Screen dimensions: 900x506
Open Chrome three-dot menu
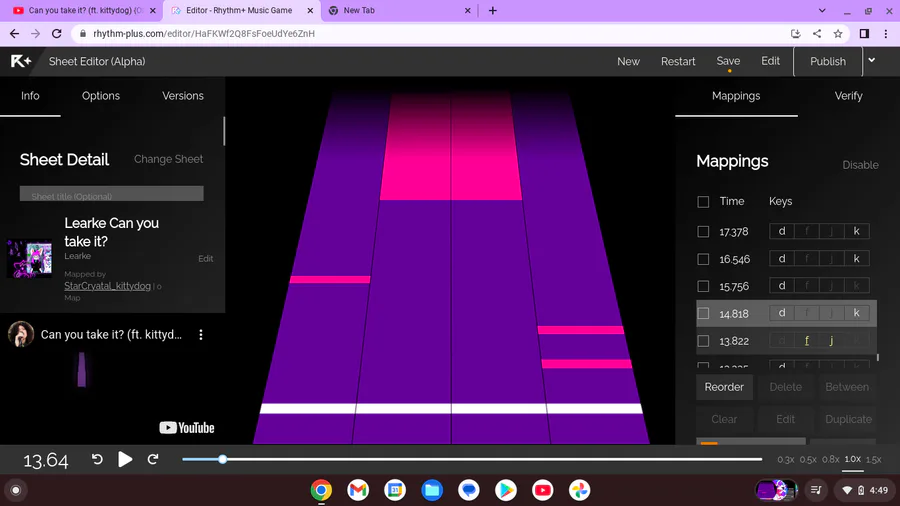click(885, 33)
